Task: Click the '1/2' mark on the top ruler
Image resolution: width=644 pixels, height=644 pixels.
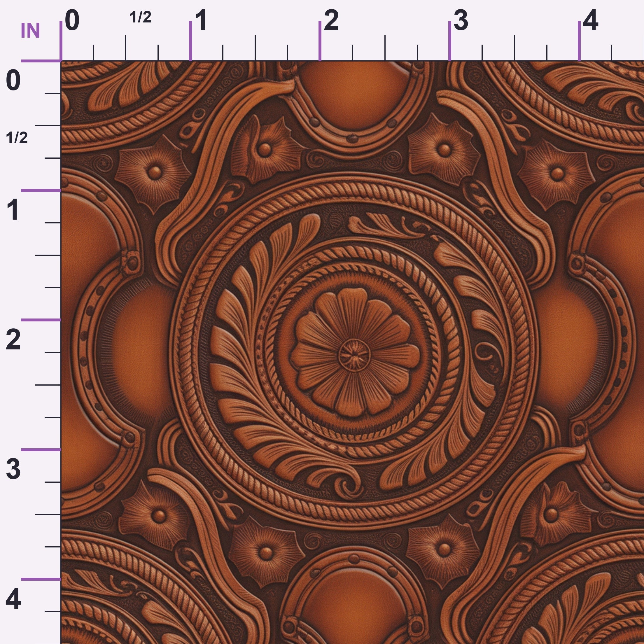Action: [x=140, y=17]
